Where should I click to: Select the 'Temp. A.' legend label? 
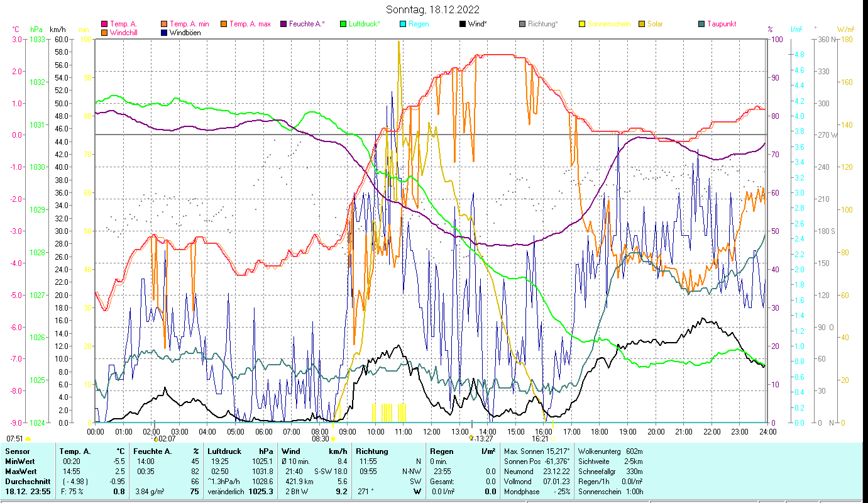pyautogui.click(x=123, y=25)
